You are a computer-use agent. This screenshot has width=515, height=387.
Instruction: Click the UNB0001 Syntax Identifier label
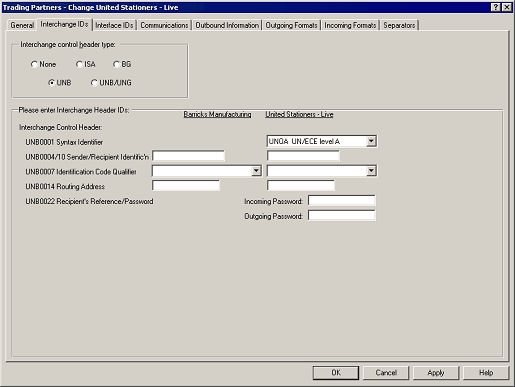pyautogui.click(x=64, y=142)
